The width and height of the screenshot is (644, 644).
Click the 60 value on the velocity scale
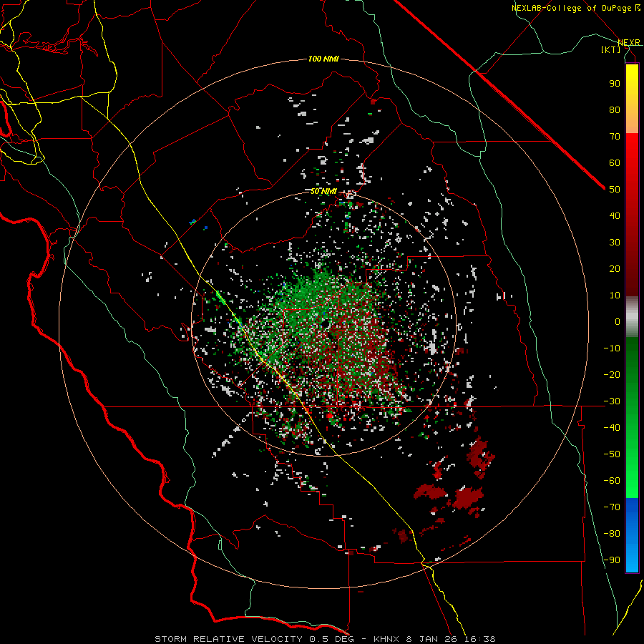pyautogui.click(x=615, y=162)
